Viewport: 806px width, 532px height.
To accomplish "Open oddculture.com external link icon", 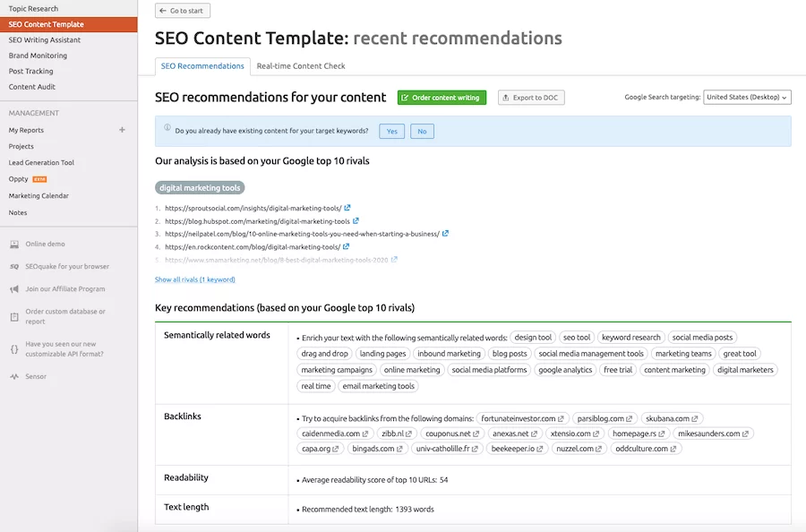I will 673,449.
